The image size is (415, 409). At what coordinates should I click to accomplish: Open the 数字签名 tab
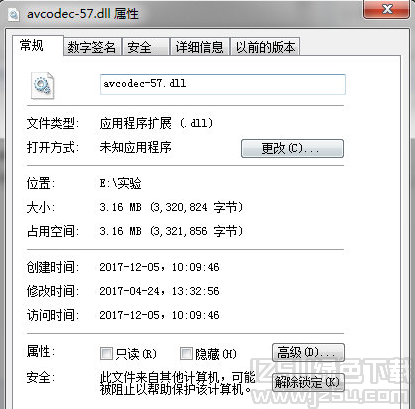92,47
